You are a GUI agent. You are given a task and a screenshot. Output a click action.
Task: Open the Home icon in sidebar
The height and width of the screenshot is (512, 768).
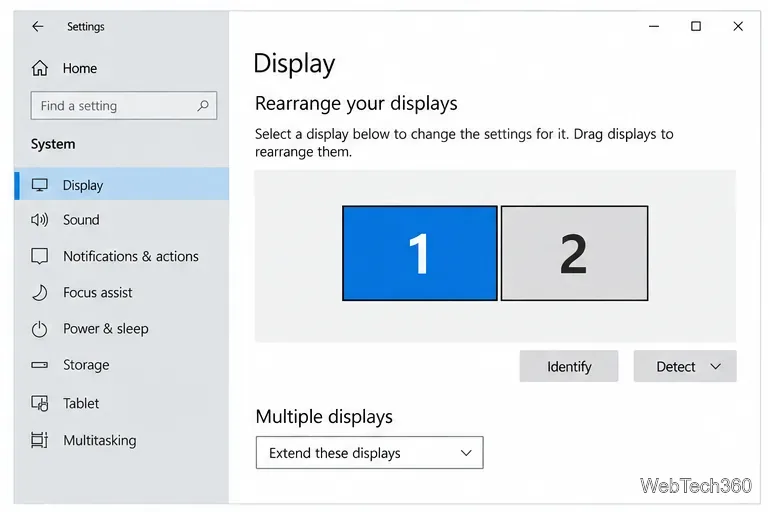[40, 68]
